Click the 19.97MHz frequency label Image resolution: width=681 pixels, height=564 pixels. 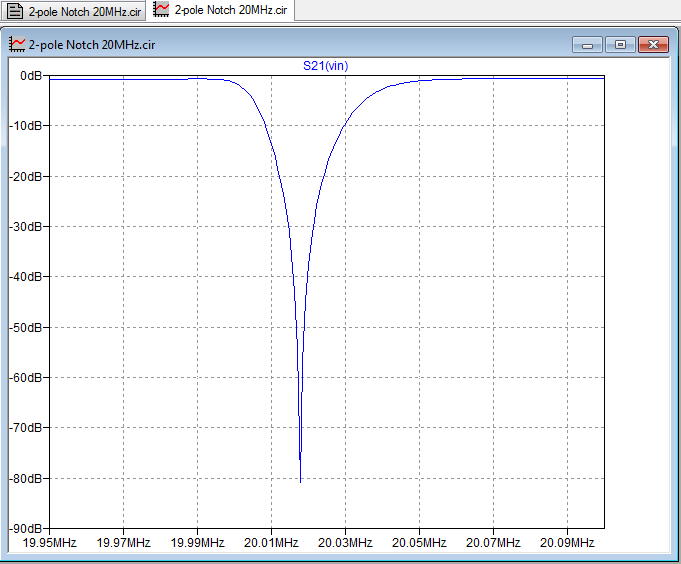pyautogui.click(x=123, y=543)
